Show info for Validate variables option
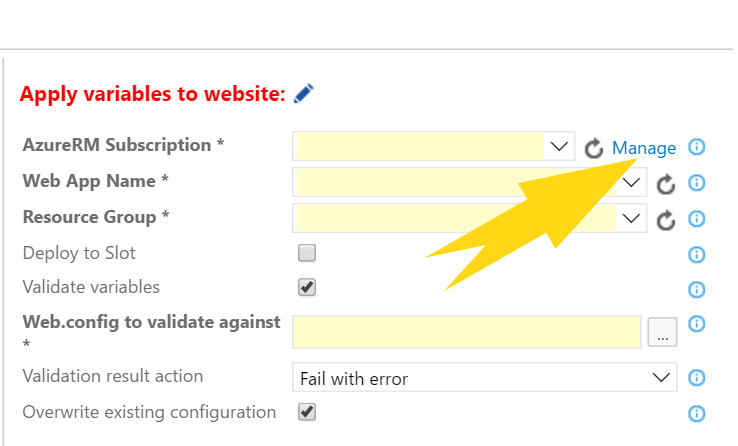This screenshot has height=446, width=738. tap(697, 289)
